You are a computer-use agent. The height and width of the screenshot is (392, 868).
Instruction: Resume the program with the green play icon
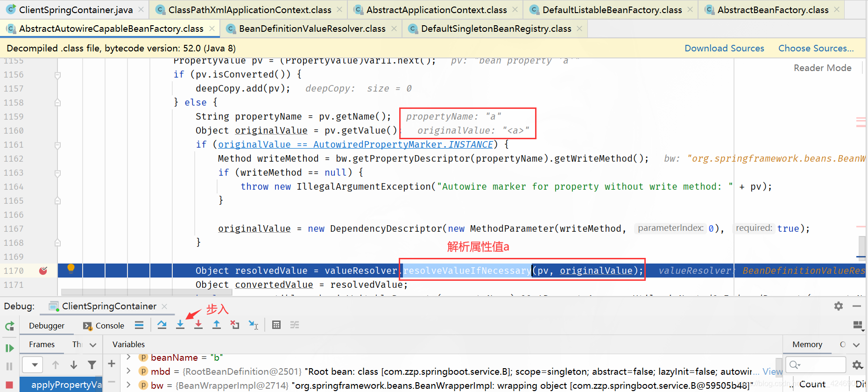9,348
